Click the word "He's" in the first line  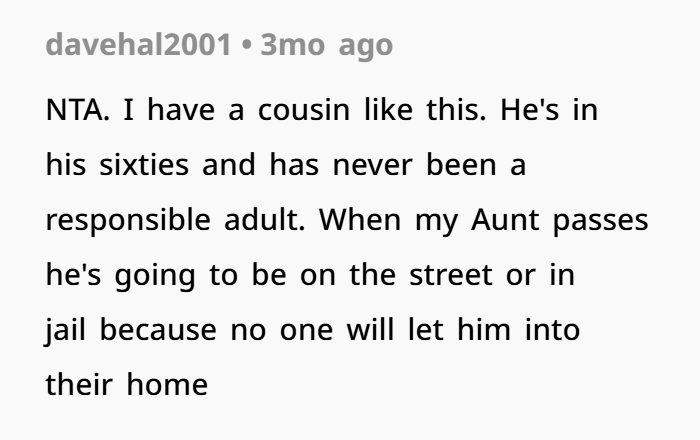529,110
